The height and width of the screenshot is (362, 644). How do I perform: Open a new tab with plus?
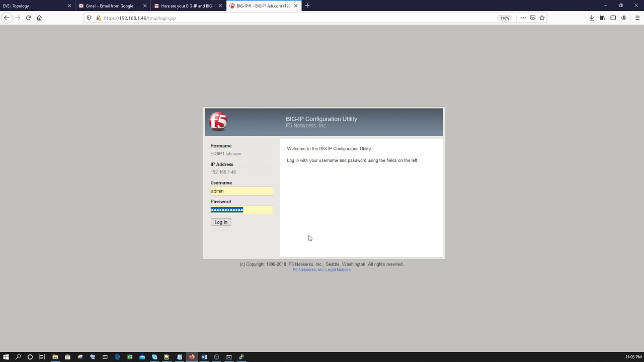pyautogui.click(x=307, y=6)
